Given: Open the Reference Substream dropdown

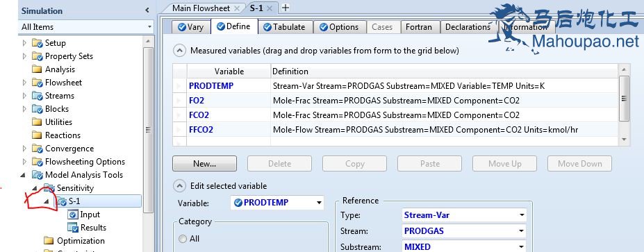Looking at the screenshot, I should coord(522,246).
